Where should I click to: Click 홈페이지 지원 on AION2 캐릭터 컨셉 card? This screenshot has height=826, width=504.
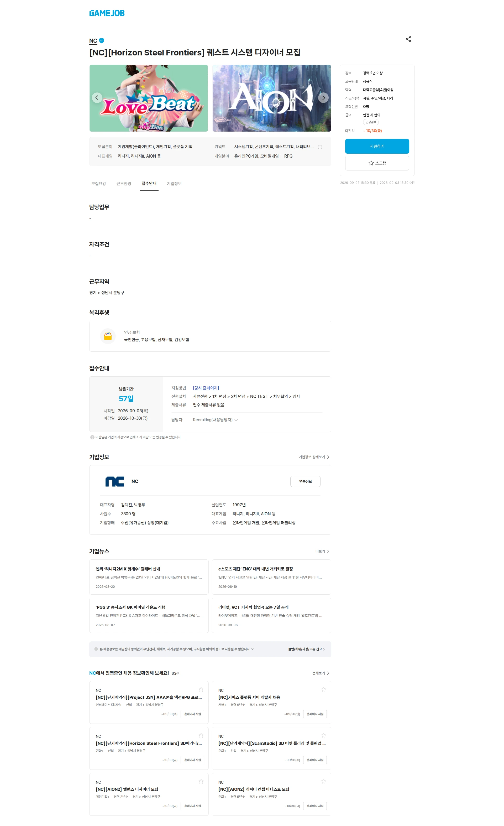coord(315,806)
